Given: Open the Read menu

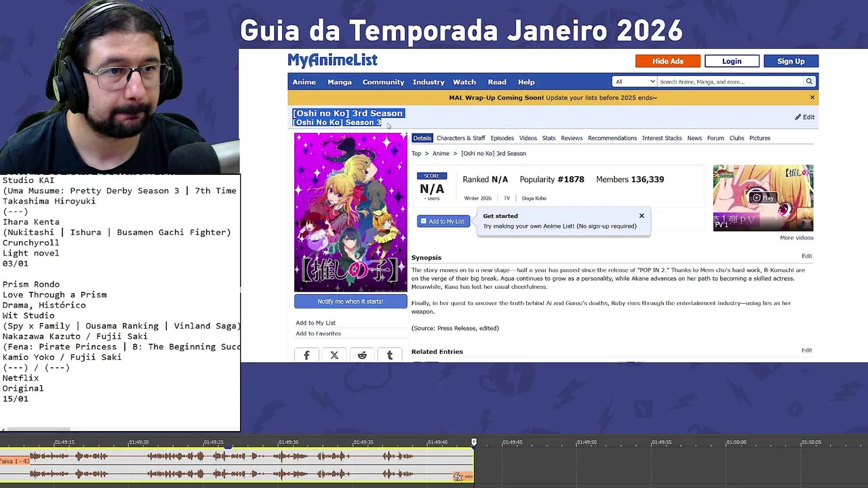Looking at the screenshot, I should pos(497,82).
